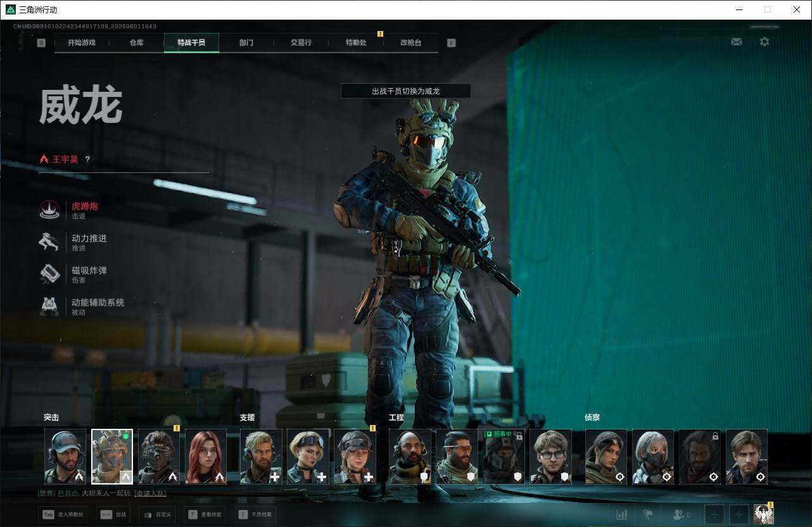812x527 pixels.
Task: Click the 威龙 operator title
Action: [80, 106]
